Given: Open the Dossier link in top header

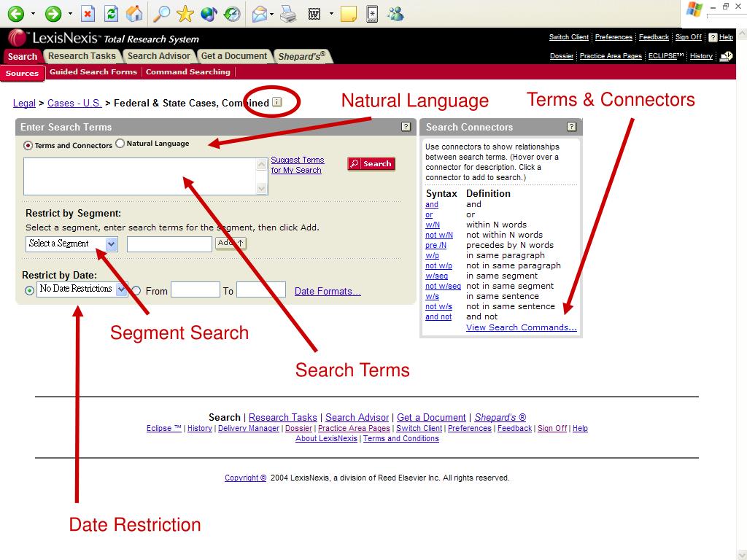Looking at the screenshot, I should coord(562,56).
